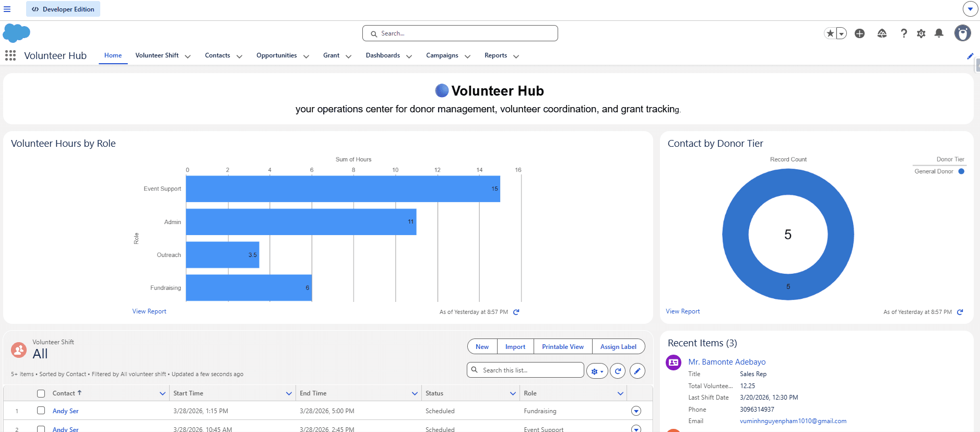Open list view controls gear
The image size is (980, 432).
(x=597, y=371)
